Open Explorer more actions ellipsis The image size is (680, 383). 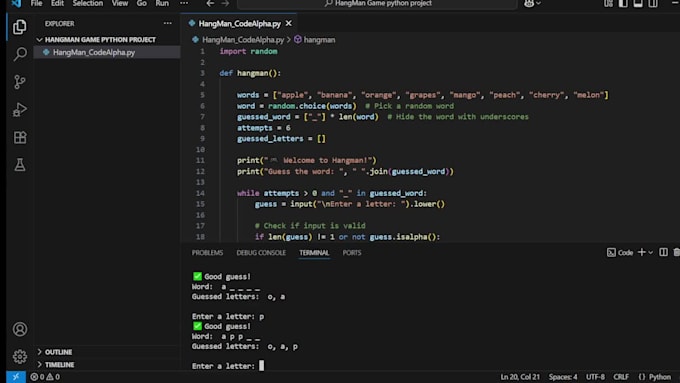(167, 23)
